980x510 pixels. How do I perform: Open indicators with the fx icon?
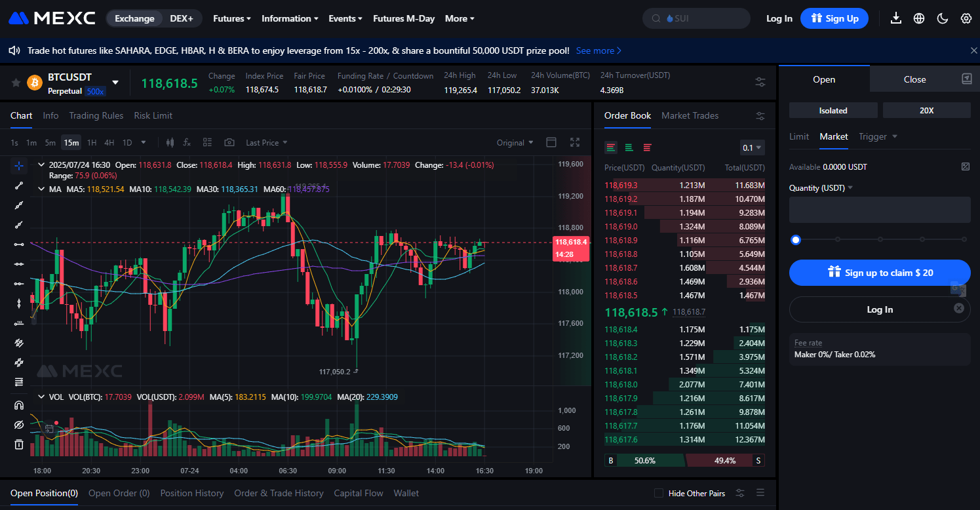point(187,142)
